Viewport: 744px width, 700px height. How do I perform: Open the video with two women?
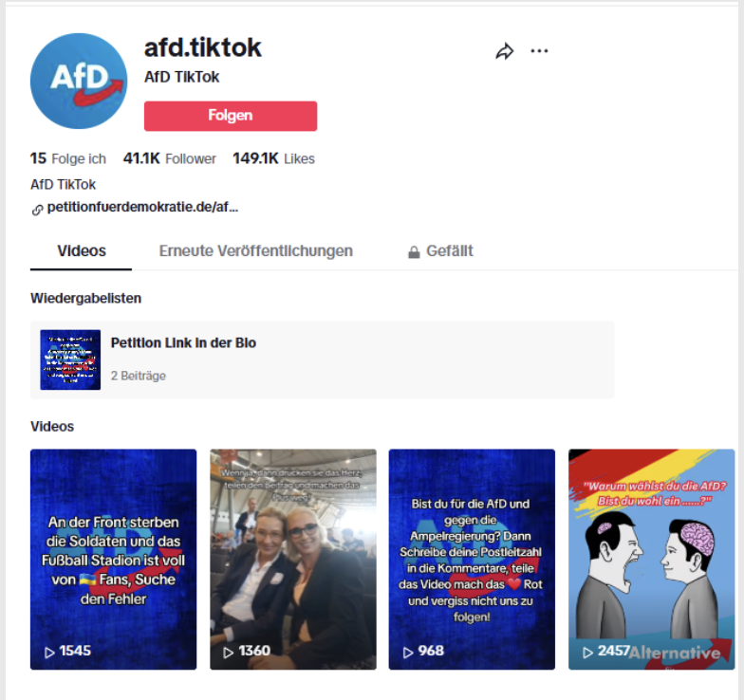pos(293,560)
